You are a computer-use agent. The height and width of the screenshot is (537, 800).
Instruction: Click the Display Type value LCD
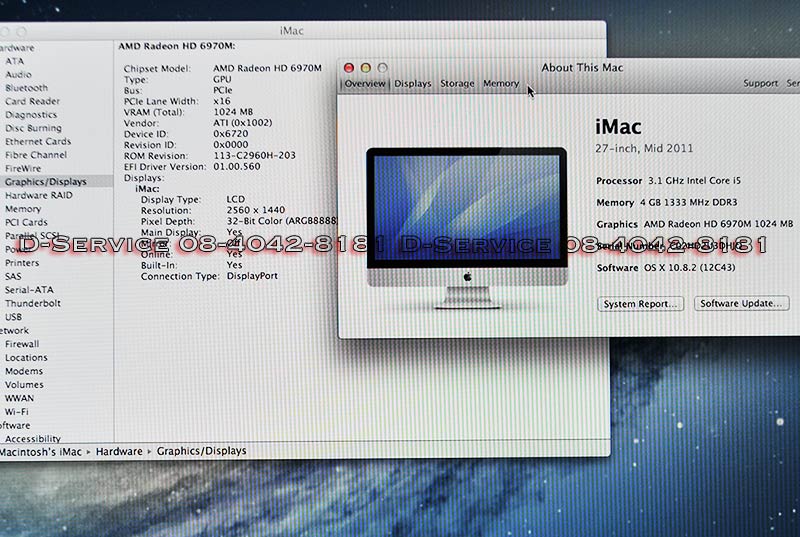[236, 199]
